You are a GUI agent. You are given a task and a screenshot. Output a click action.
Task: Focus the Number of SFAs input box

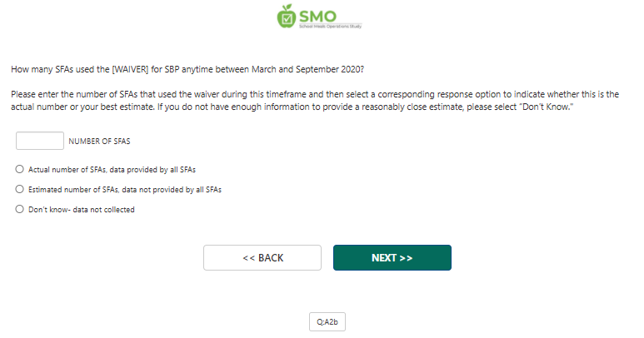tap(40, 141)
